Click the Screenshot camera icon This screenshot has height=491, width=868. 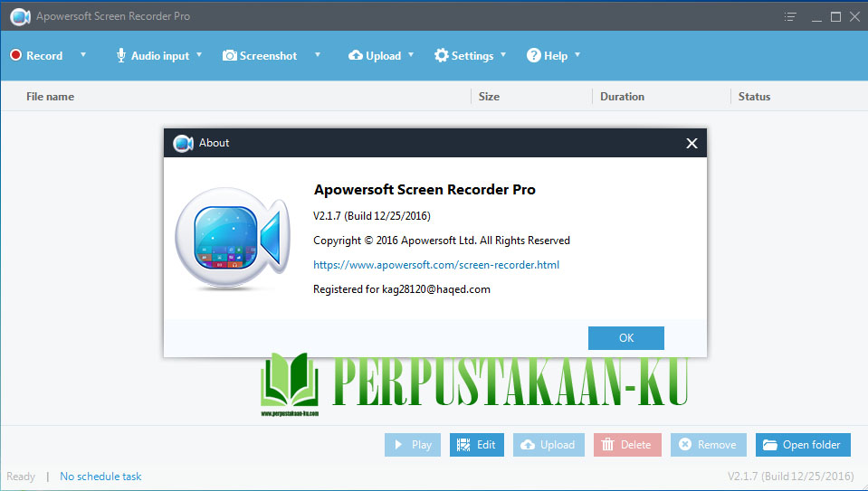pos(230,55)
